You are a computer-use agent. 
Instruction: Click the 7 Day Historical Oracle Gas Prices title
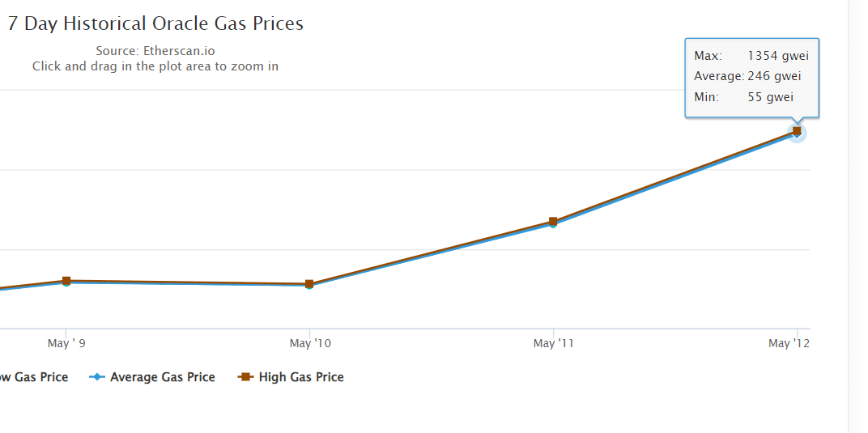click(155, 23)
